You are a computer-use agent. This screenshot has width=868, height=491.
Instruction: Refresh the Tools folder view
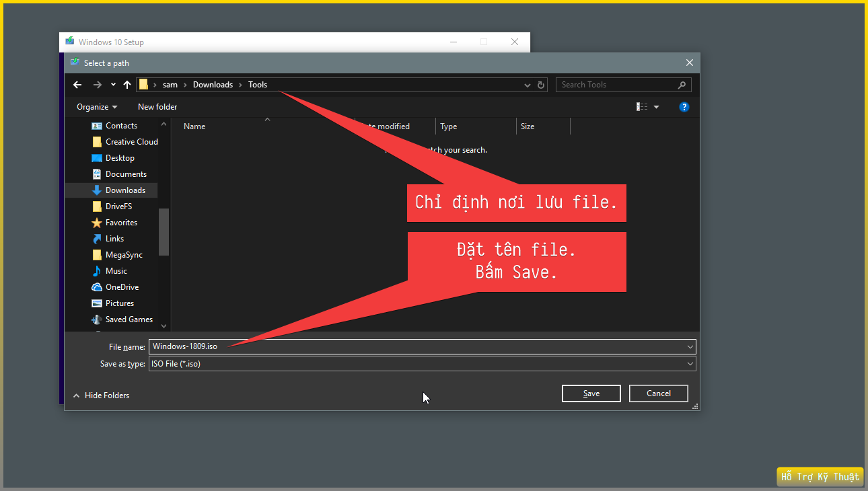tap(541, 85)
